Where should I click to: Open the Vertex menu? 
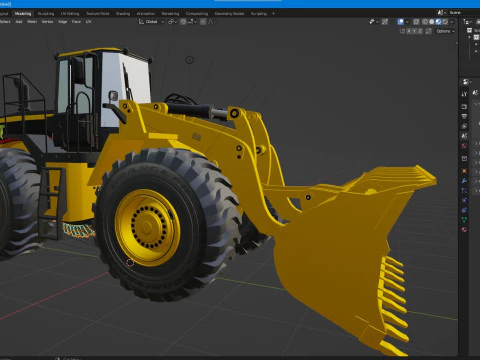pos(47,22)
